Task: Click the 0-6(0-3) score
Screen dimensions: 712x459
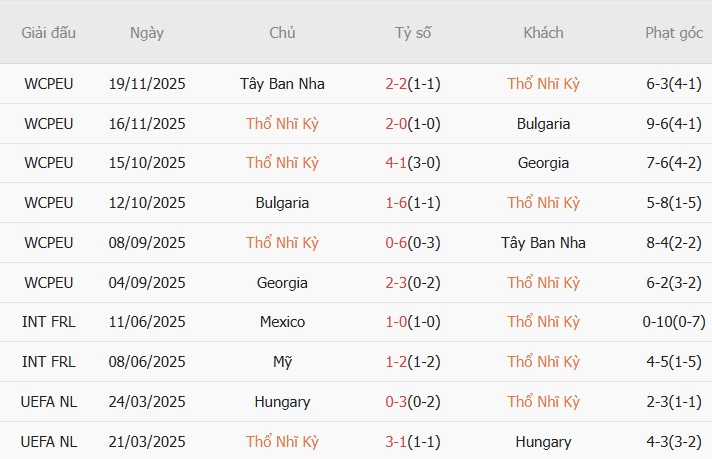Action: click(413, 243)
